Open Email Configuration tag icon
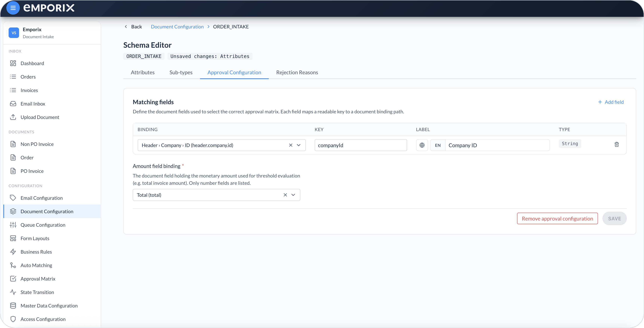The width and height of the screenshot is (644, 328). (x=13, y=198)
